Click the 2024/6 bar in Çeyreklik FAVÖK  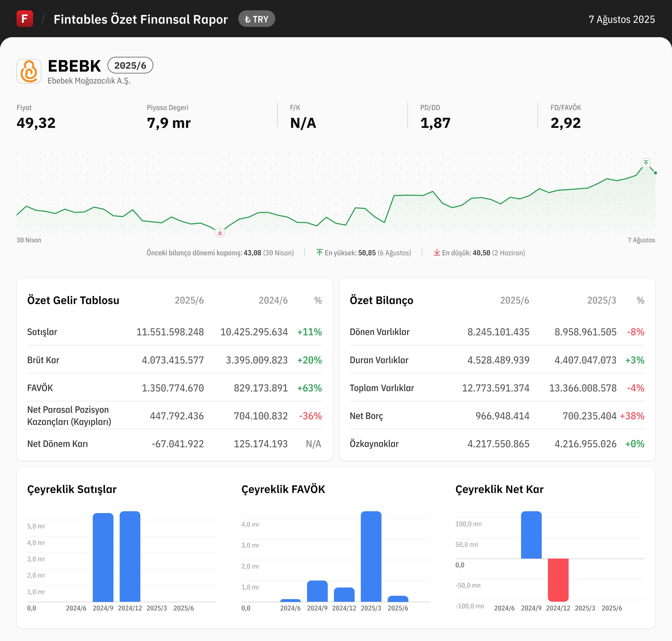pyautogui.click(x=291, y=600)
